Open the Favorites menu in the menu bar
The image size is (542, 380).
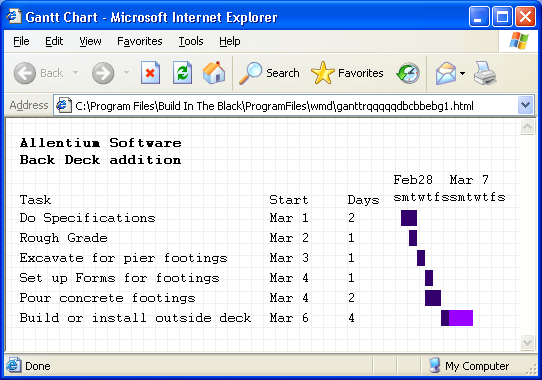pyautogui.click(x=140, y=41)
